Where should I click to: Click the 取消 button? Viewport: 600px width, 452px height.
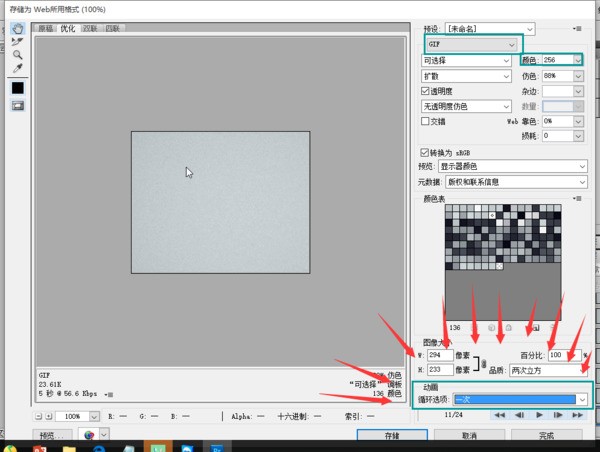468,437
